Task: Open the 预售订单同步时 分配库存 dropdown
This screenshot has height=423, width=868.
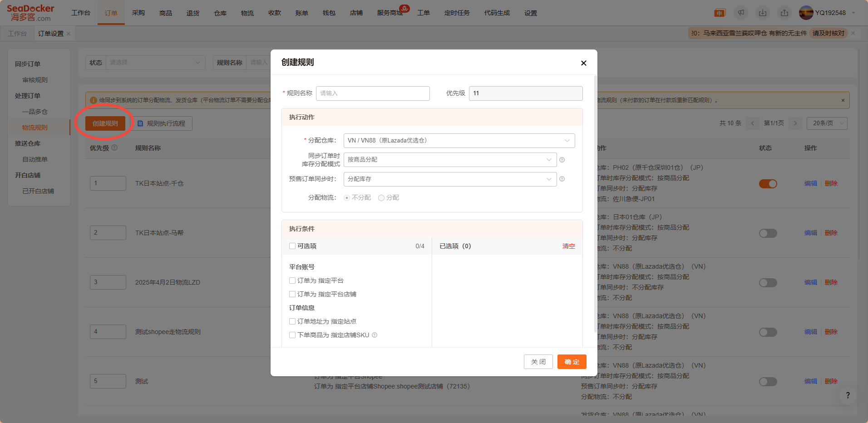Action: [450, 179]
